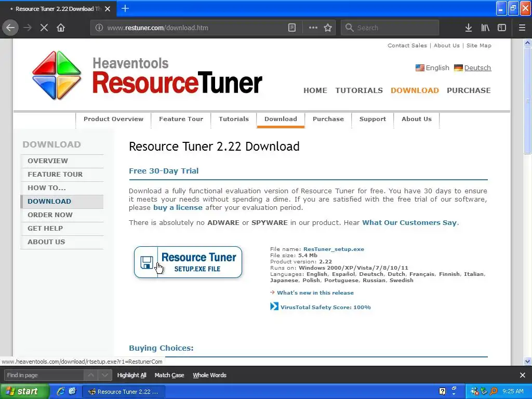Click the floppy disk setup download icon
532x399 pixels.
tap(147, 262)
